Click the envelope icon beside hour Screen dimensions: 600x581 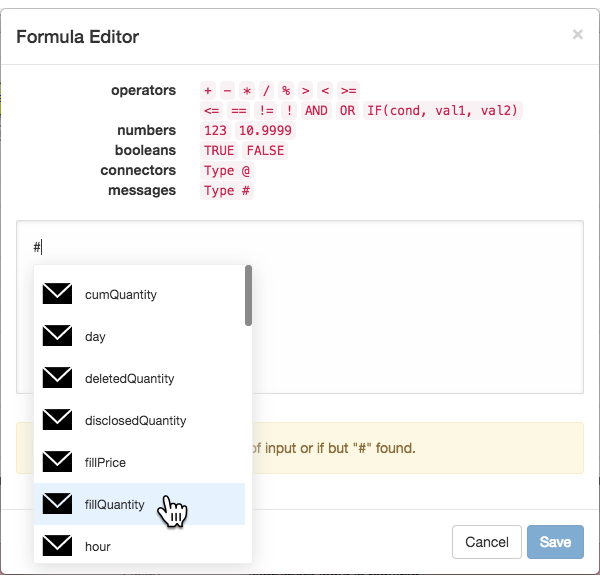click(x=57, y=545)
